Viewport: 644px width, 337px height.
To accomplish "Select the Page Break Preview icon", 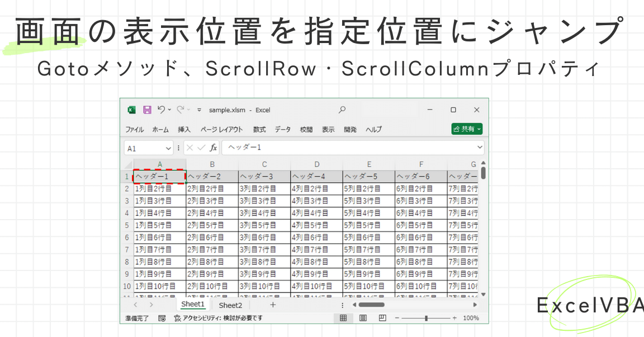I will tap(382, 319).
